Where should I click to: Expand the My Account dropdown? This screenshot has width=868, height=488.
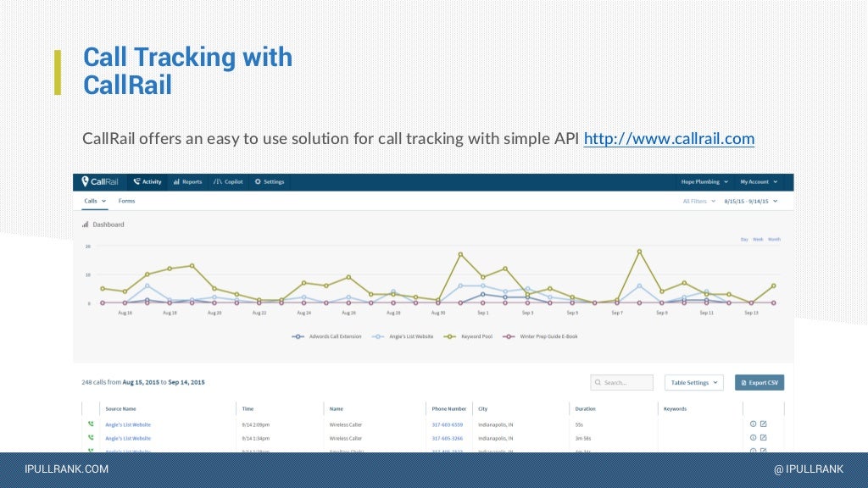click(x=759, y=181)
